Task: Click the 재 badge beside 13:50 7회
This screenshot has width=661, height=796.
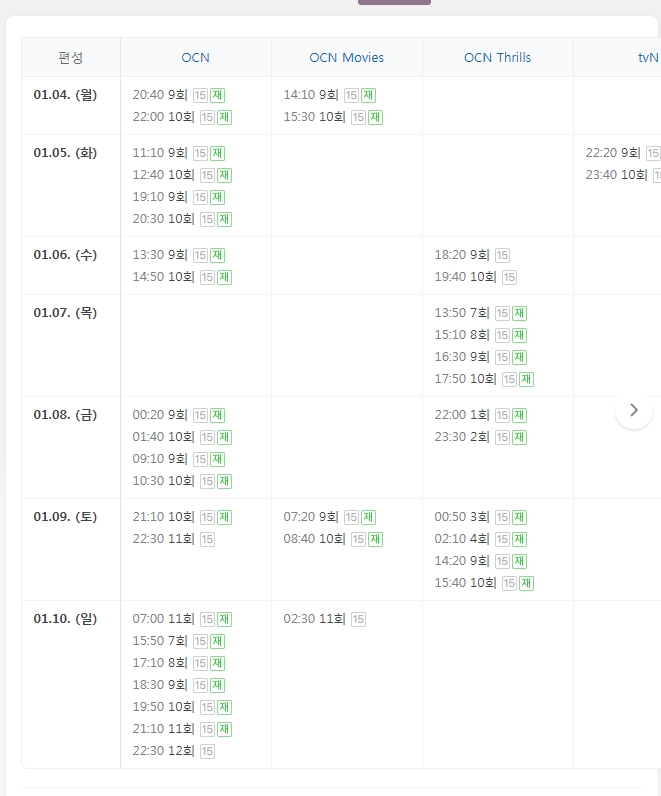Action: tap(519, 313)
